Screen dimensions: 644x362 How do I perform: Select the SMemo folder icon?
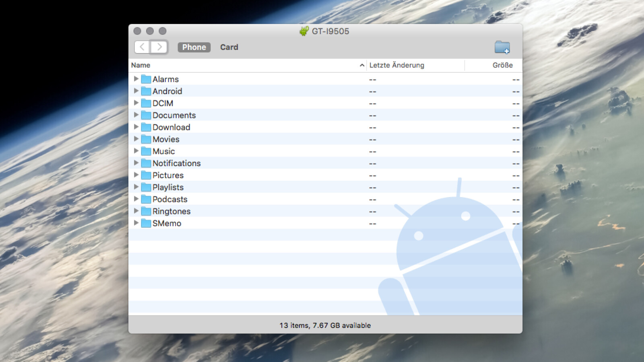click(x=146, y=223)
